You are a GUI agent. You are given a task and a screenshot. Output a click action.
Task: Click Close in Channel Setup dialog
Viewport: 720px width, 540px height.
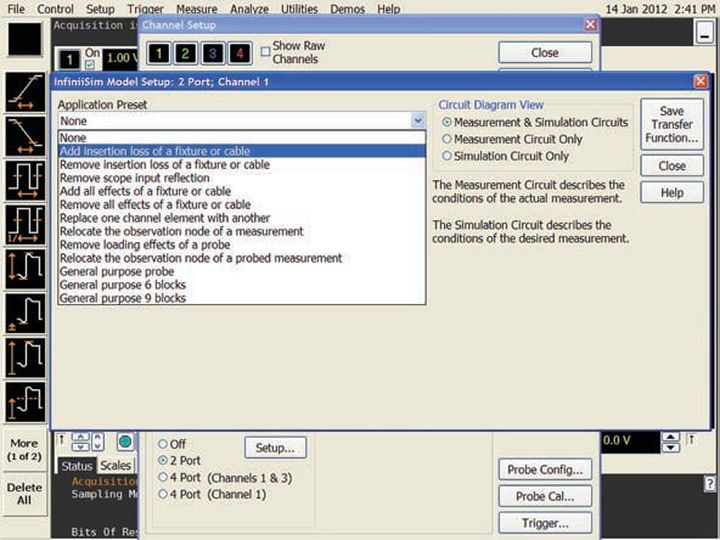click(x=545, y=52)
